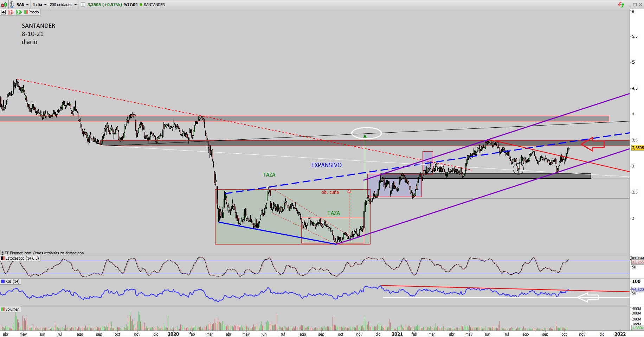The image size is (644, 337).
Task: Click the 2021 year label on time axis
Action: tap(397, 334)
